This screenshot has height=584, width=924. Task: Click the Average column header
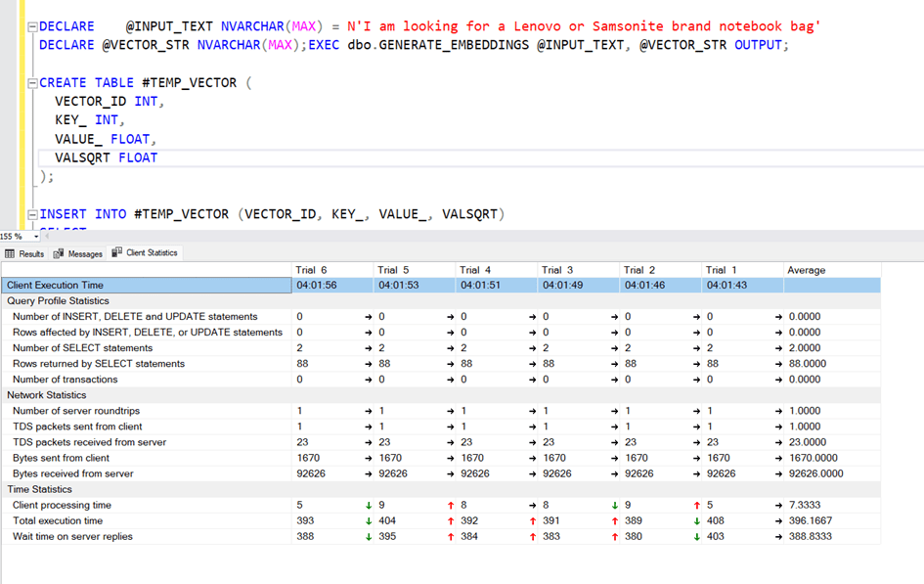807,270
